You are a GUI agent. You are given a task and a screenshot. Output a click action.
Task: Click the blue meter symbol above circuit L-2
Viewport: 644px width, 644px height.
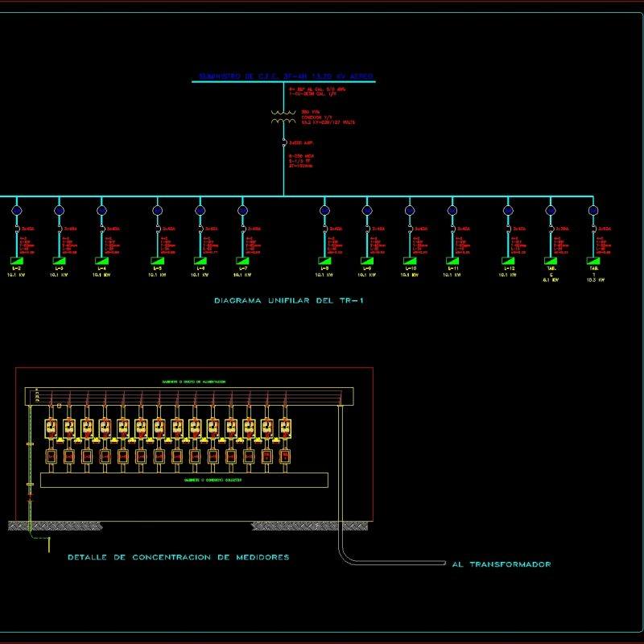tap(16, 211)
